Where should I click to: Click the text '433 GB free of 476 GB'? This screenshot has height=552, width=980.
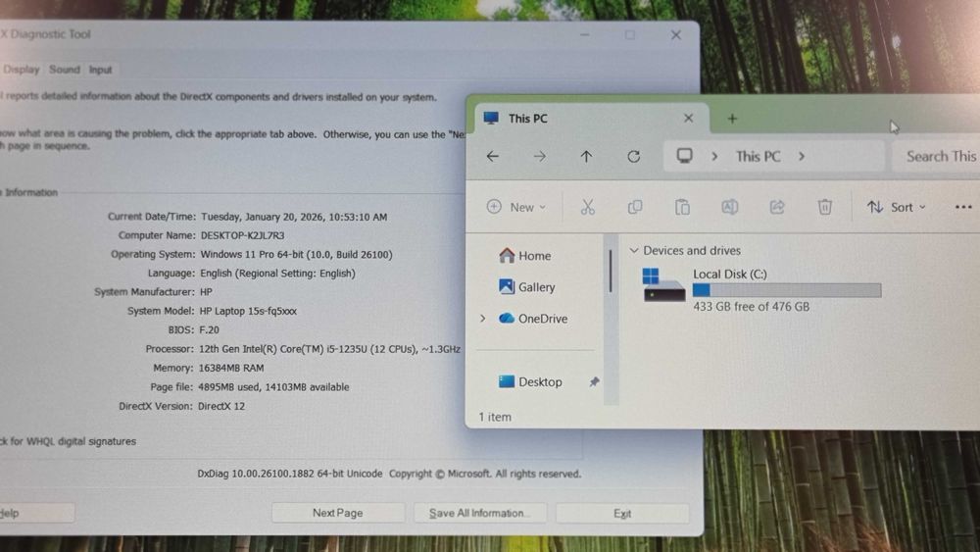[751, 306]
